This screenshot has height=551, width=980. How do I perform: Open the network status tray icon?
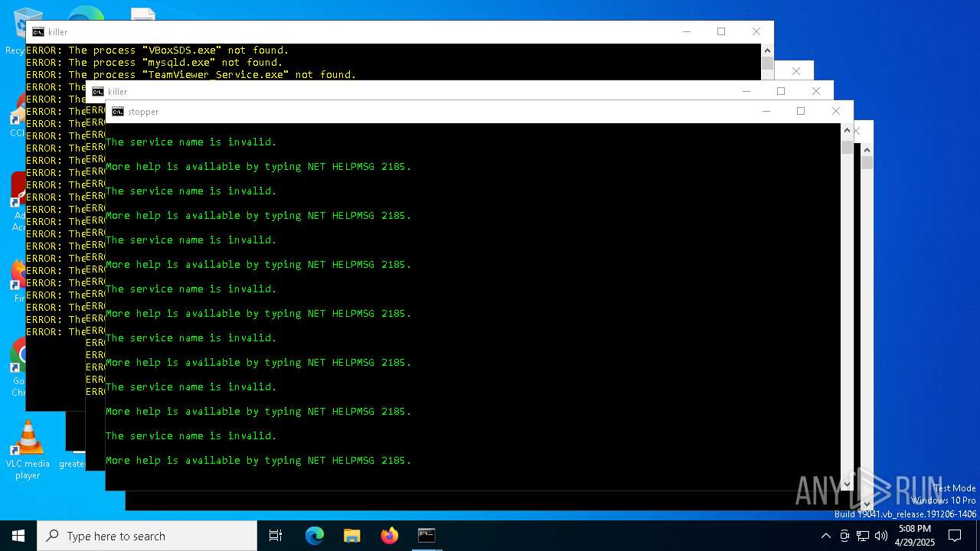point(863,536)
